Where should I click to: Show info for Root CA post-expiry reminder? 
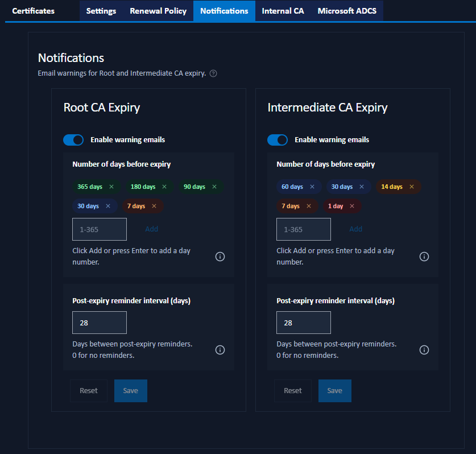(220, 350)
